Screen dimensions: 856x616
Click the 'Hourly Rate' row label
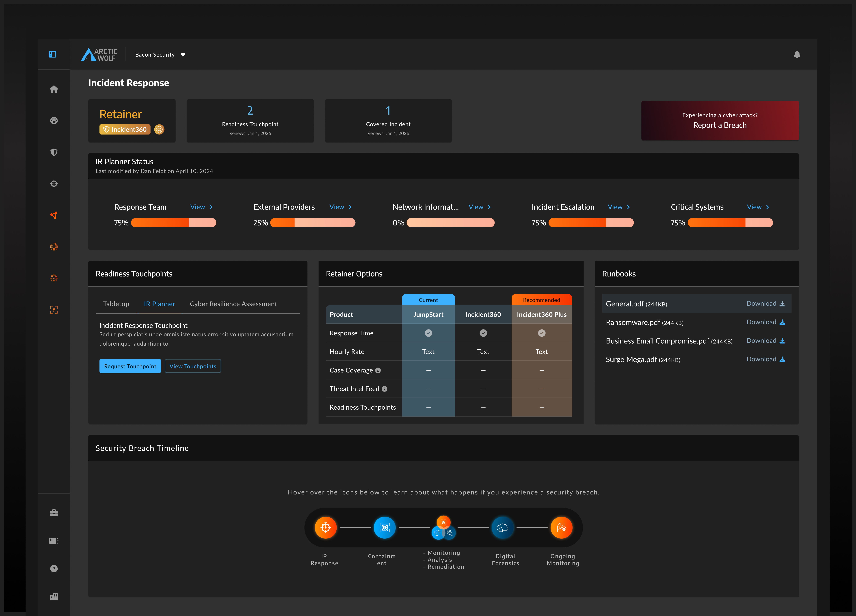(x=347, y=352)
